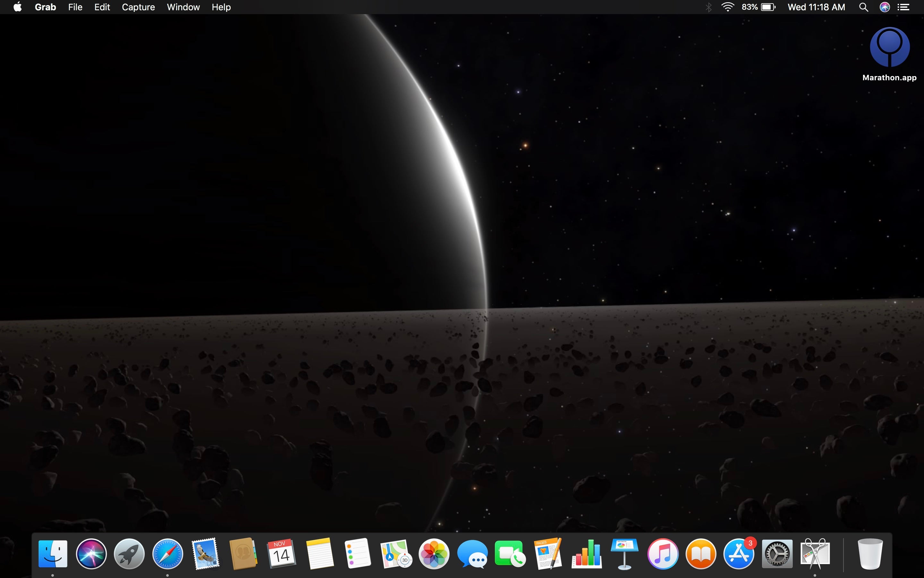The image size is (924, 578).
Task: Open Maps app in Dock
Action: coord(396,554)
